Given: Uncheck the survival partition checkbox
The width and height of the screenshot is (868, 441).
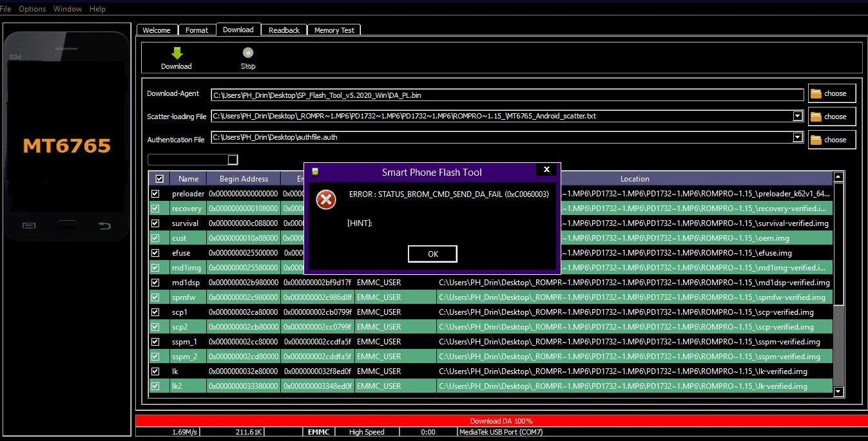Looking at the screenshot, I should pyautogui.click(x=155, y=223).
